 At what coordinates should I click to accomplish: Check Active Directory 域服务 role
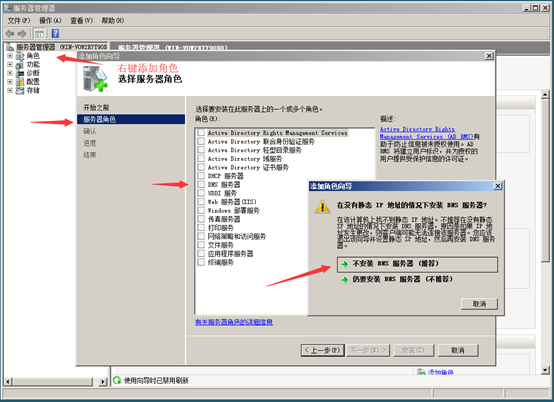[201, 158]
